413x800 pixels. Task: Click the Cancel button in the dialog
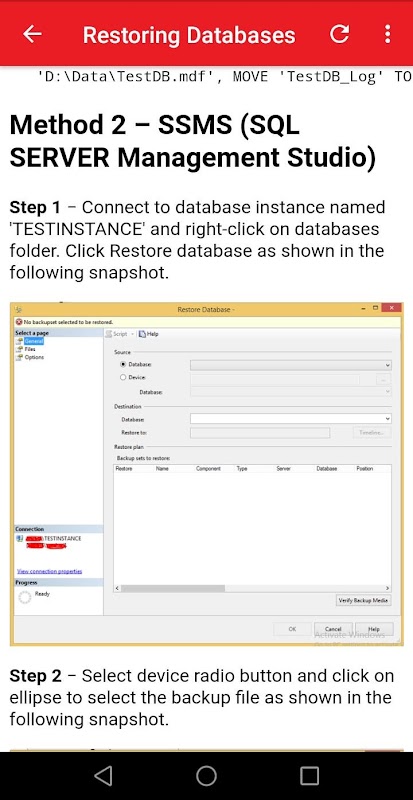(333, 629)
